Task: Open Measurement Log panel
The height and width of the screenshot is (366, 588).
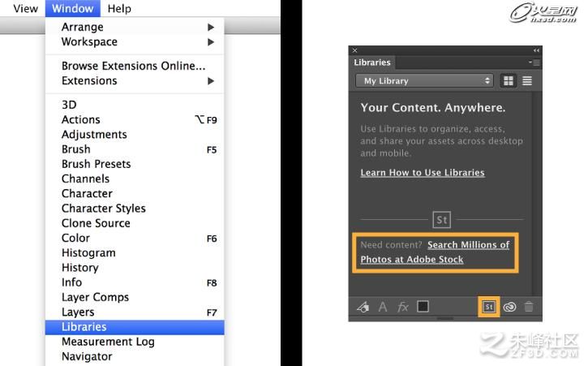Action: point(135,342)
